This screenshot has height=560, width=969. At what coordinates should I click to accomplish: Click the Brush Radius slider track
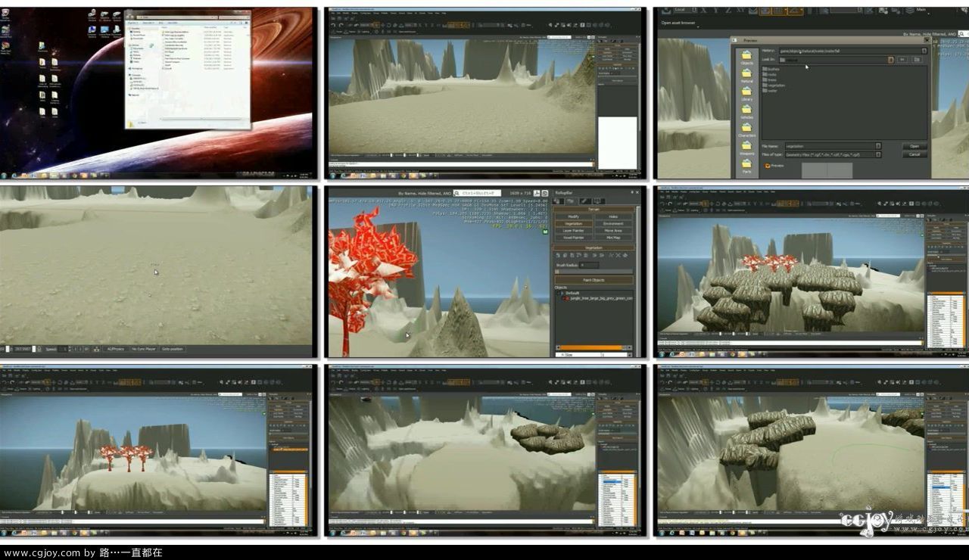coord(594,272)
